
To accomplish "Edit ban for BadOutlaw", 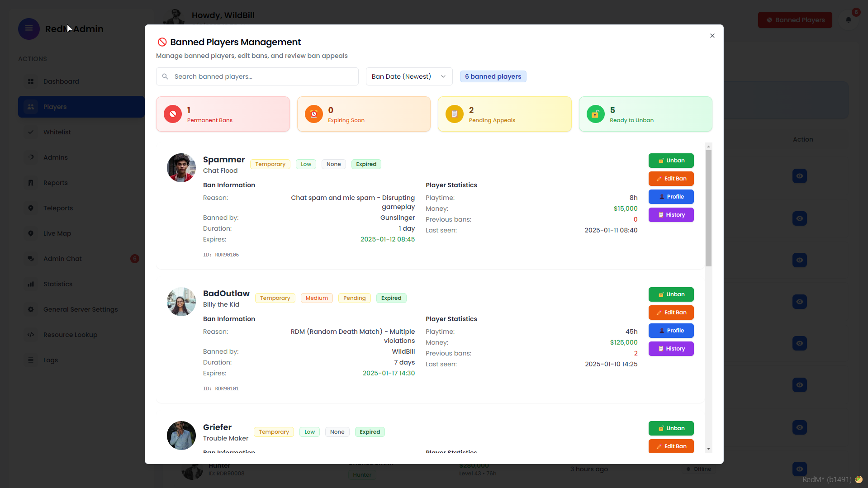I will click(x=671, y=313).
